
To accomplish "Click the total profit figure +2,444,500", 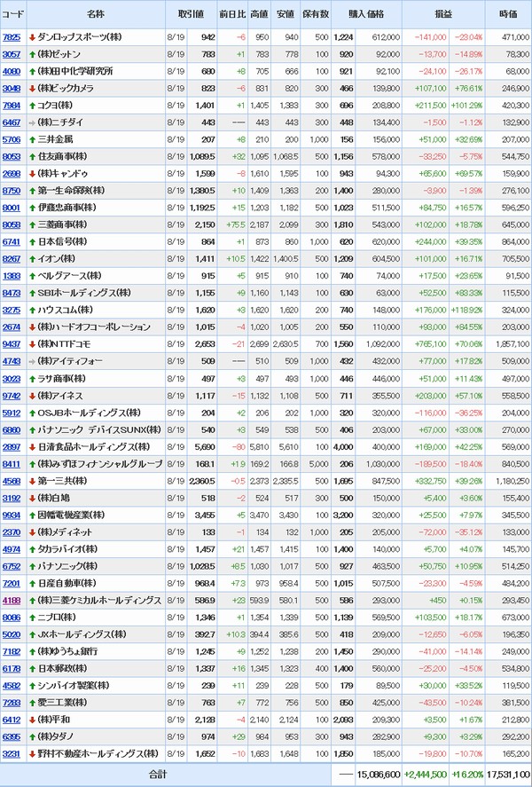I will [426, 775].
